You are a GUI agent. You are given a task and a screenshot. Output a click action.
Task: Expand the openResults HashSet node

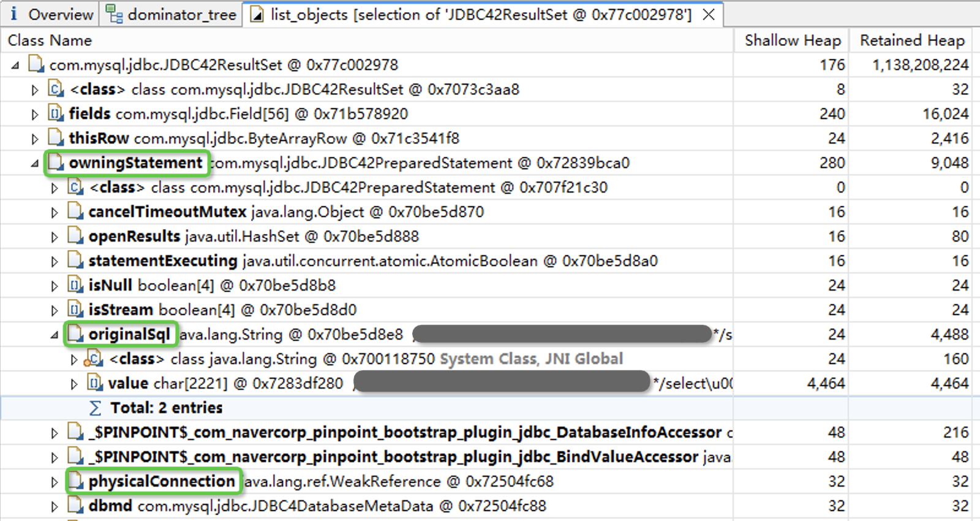point(55,237)
